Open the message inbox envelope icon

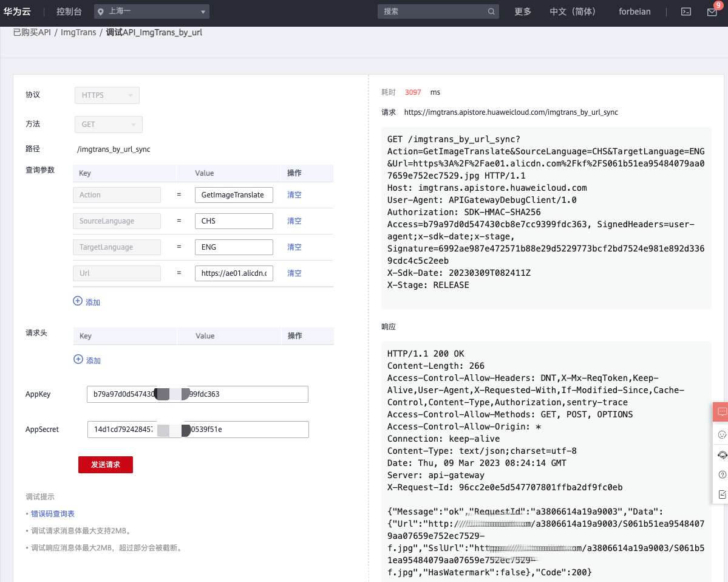tap(712, 12)
